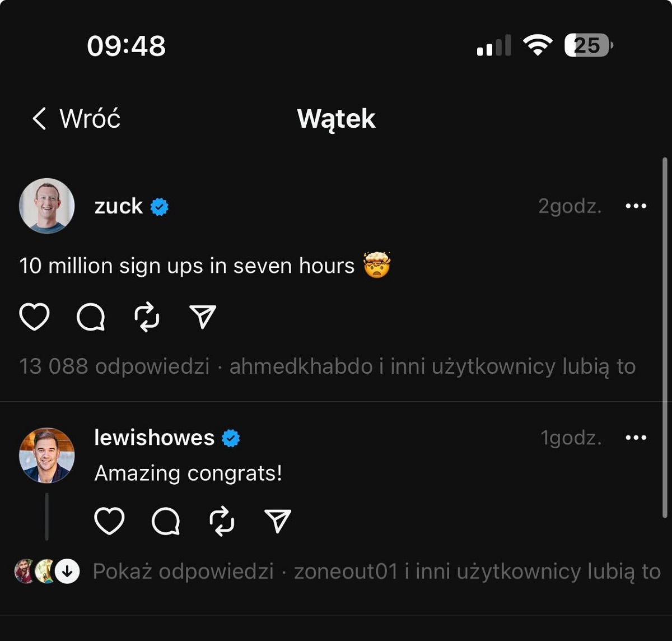Expand replies with the down-arrow circle
The width and height of the screenshot is (672, 641).
[67, 572]
